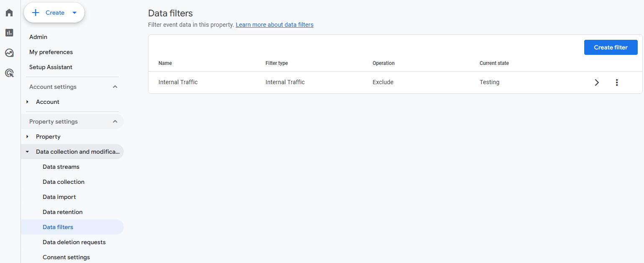Viewport: 644px width, 263px height.
Task: Click the Data filters page heading
Action: click(x=170, y=13)
